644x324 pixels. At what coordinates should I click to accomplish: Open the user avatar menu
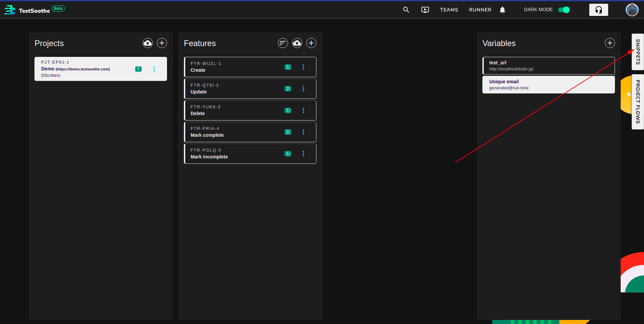click(632, 10)
